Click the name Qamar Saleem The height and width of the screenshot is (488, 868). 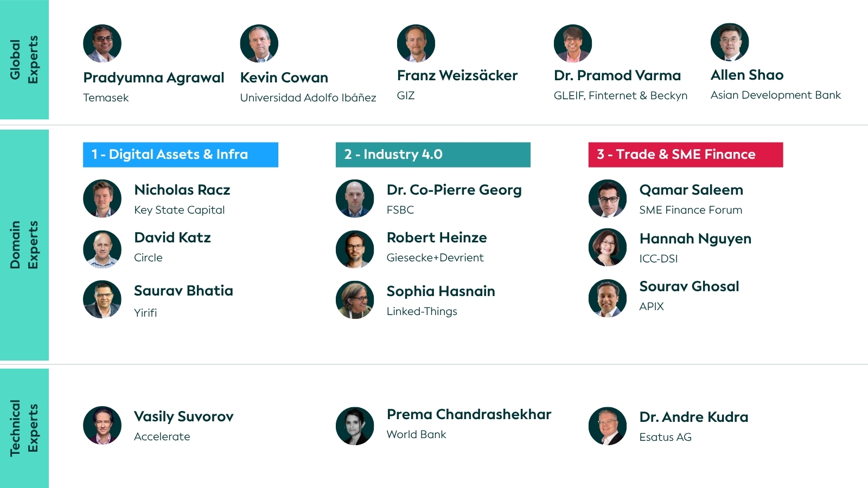coord(691,190)
